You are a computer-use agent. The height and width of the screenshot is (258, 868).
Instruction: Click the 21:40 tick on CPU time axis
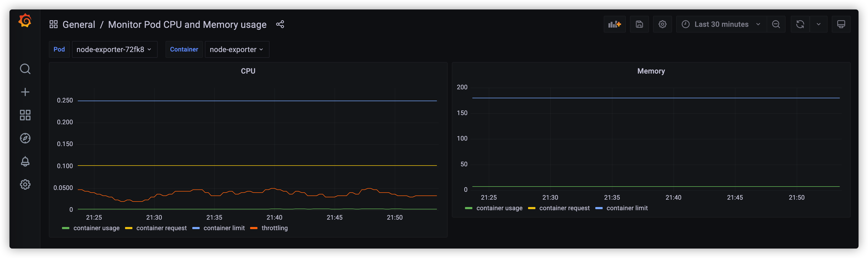pos(274,218)
